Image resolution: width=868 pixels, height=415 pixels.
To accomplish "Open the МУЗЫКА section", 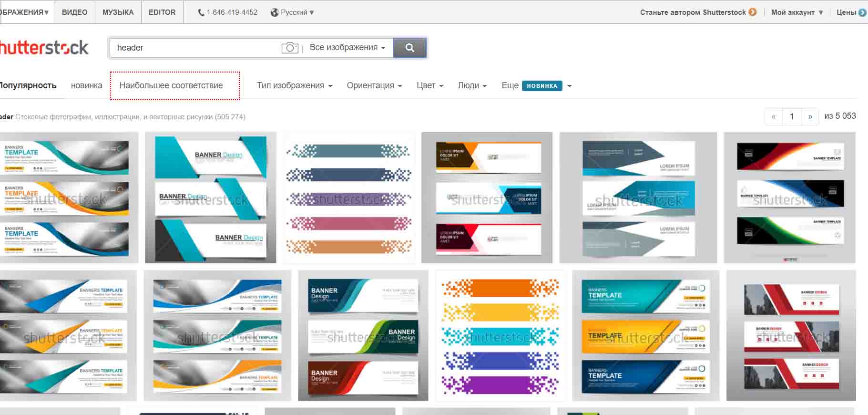I will (118, 12).
